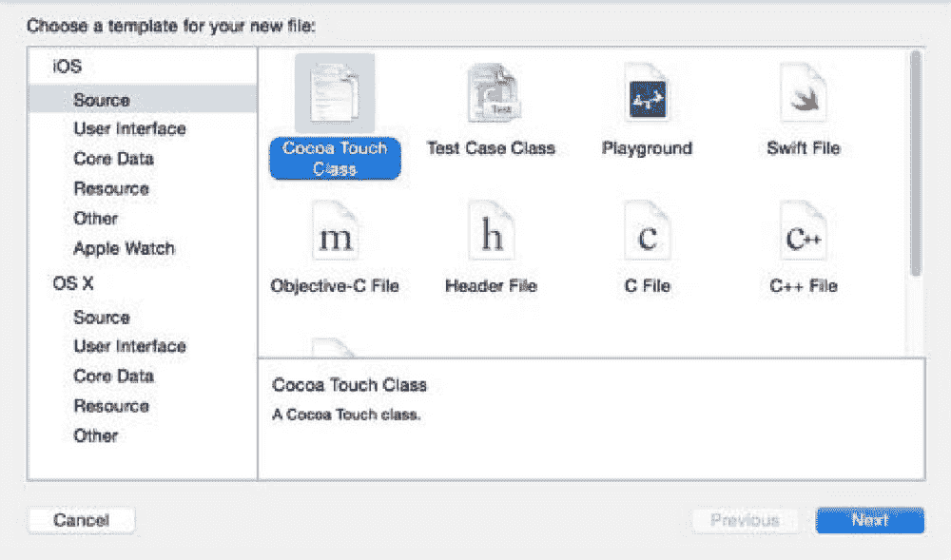Screen dimensions: 951x560
Task: Pick the Playground template icon
Action: pyautogui.click(x=647, y=94)
